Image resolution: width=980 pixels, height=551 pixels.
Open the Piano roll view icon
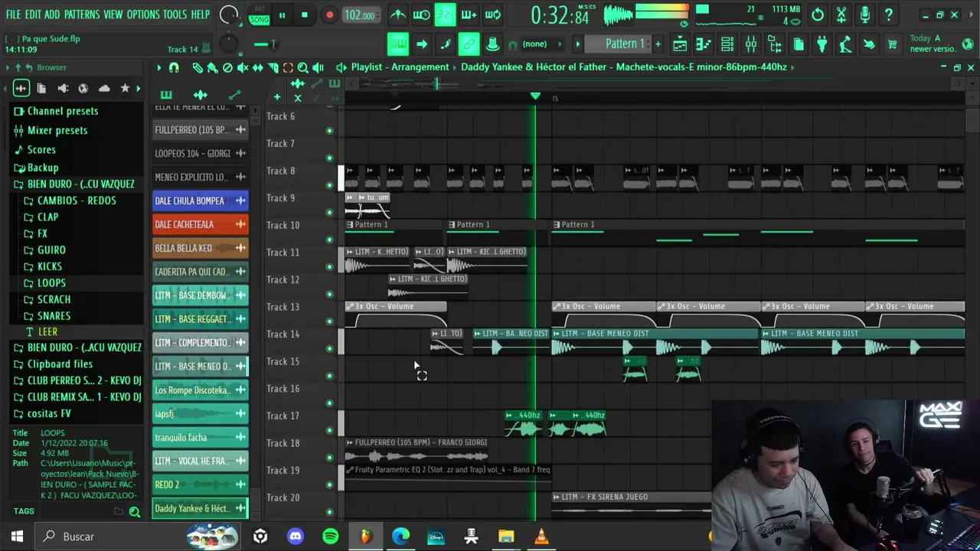pos(704,44)
